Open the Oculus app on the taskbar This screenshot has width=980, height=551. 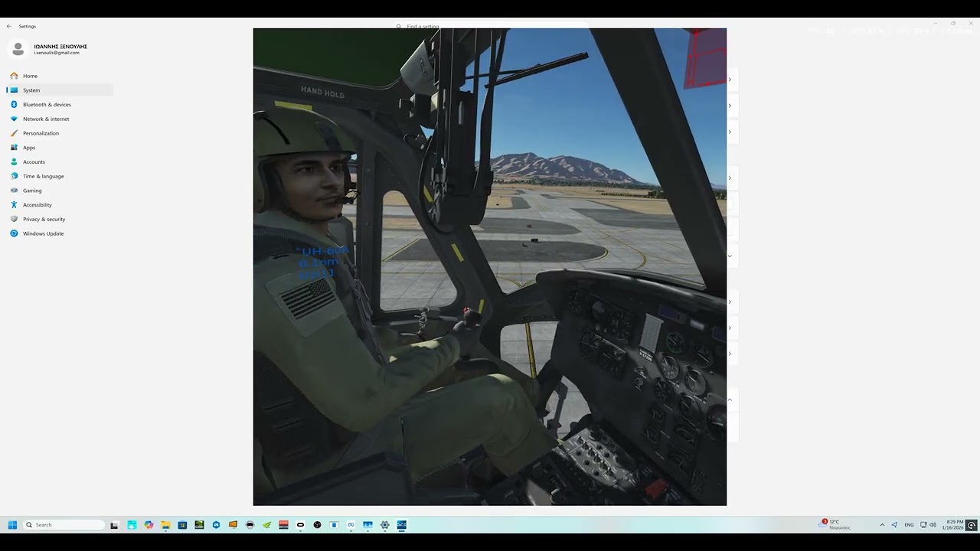coord(300,525)
